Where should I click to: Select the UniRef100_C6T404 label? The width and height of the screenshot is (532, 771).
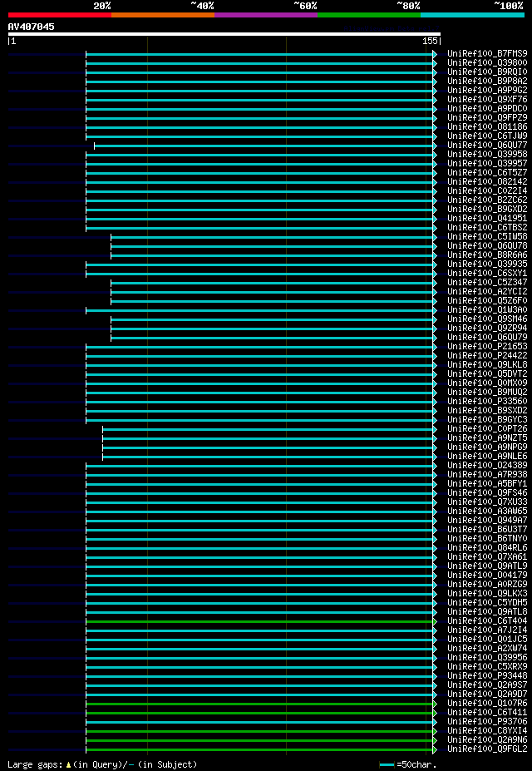tap(487, 622)
